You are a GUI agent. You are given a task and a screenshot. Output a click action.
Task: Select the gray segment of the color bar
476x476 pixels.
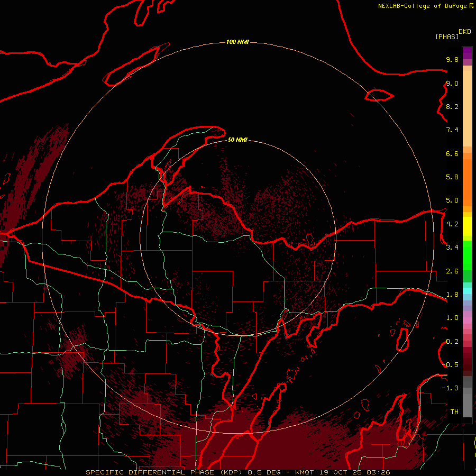pos(467,397)
